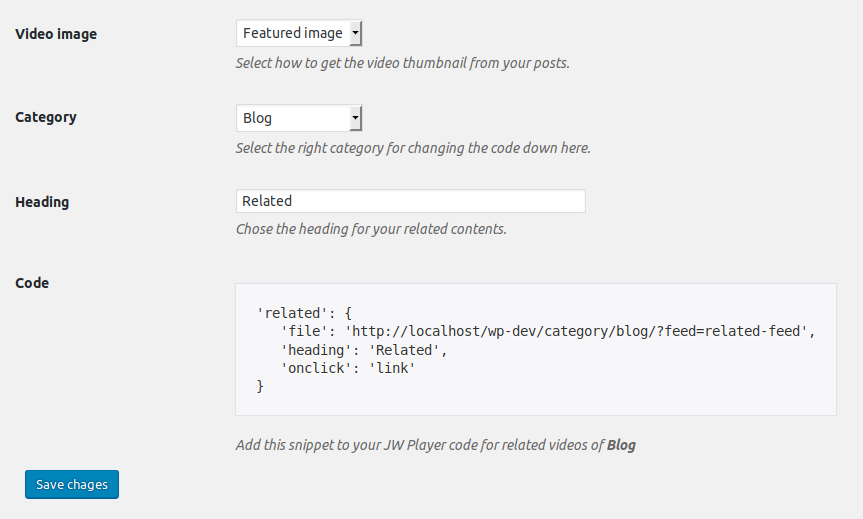Focus the Heading input containing Related
The width and height of the screenshot is (863, 519).
click(411, 201)
